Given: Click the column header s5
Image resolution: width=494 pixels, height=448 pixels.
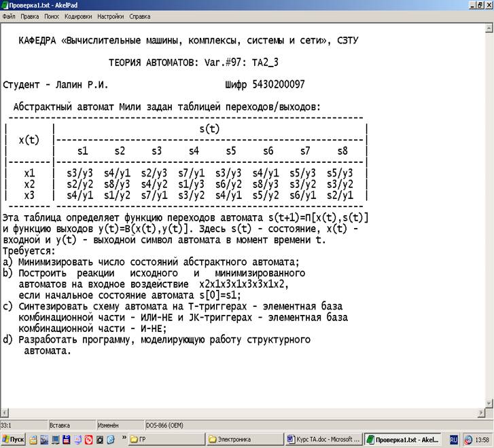Looking at the screenshot, I should (231, 151).
